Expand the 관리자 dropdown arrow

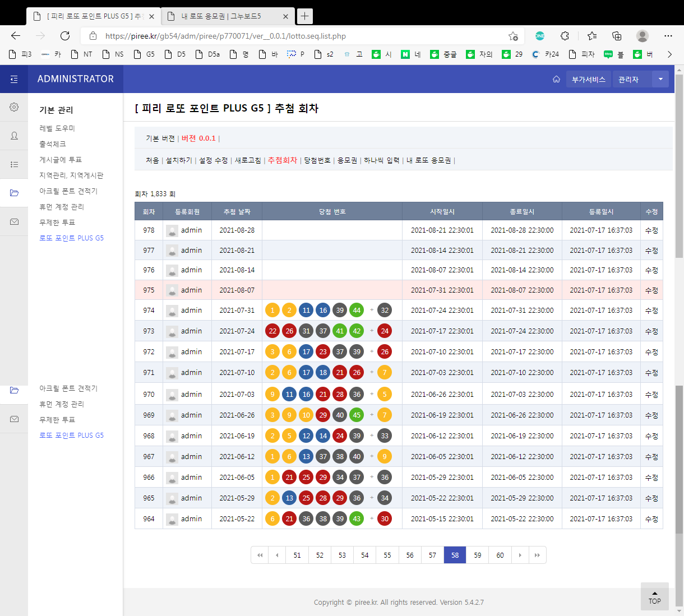(660, 79)
